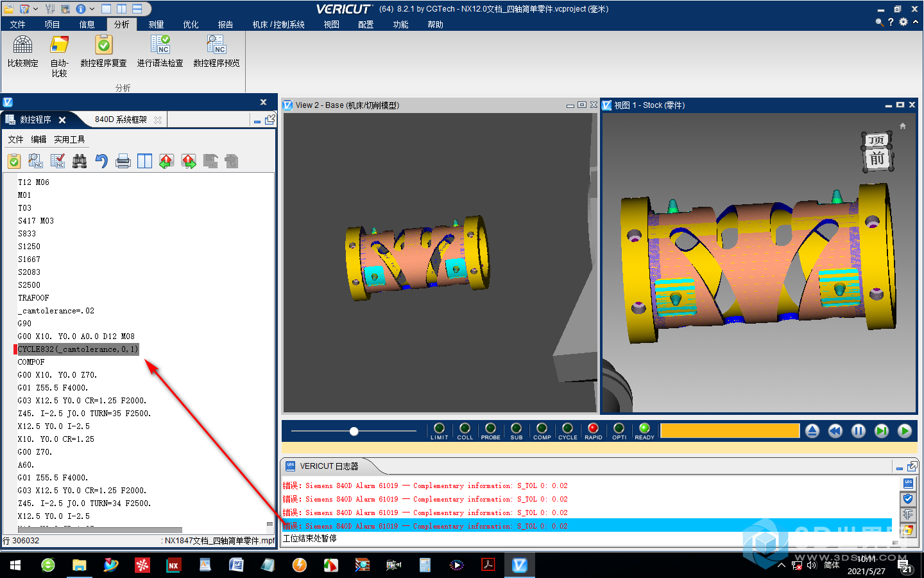Expand the dropdown arrow next to the info icon

(x=92, y=9)
